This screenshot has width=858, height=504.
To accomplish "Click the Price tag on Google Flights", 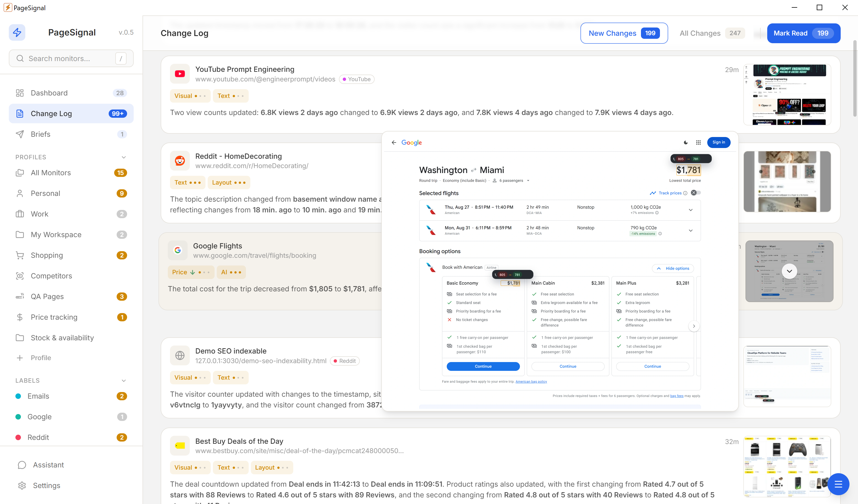I will 191,272.
